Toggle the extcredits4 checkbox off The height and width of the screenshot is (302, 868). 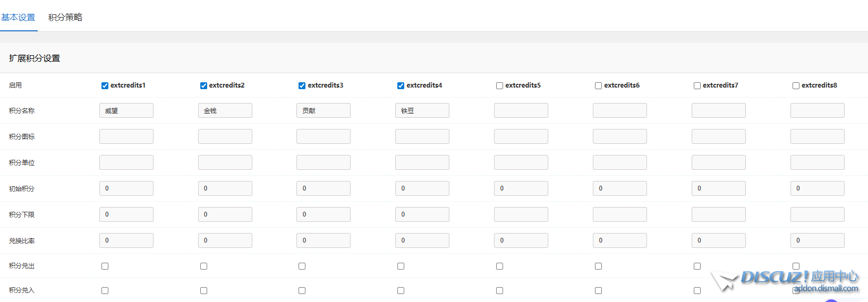(x=401, y=85)
